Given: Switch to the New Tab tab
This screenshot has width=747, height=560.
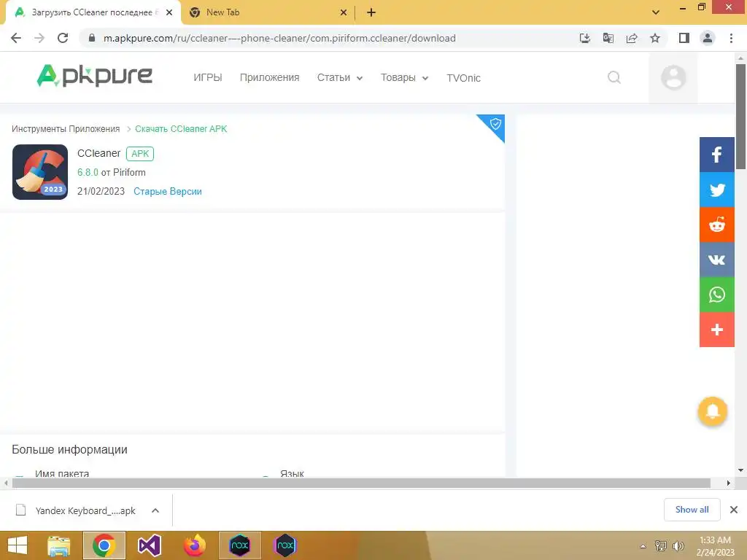Looking at the screenshot, I should (268, 12).
